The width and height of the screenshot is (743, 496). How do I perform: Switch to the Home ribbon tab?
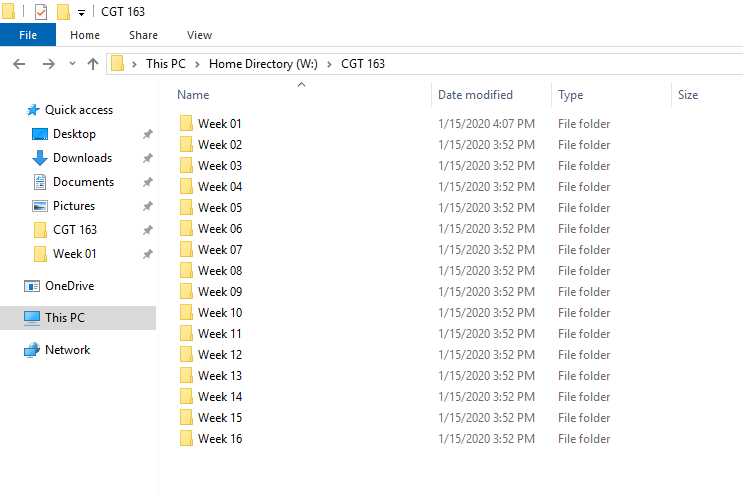85,35
